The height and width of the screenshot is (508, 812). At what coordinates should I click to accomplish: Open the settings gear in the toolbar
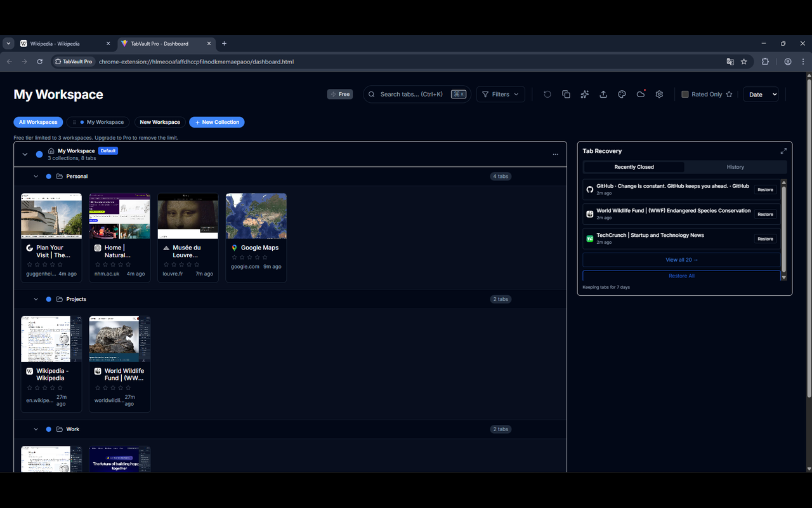coord(659,94)
